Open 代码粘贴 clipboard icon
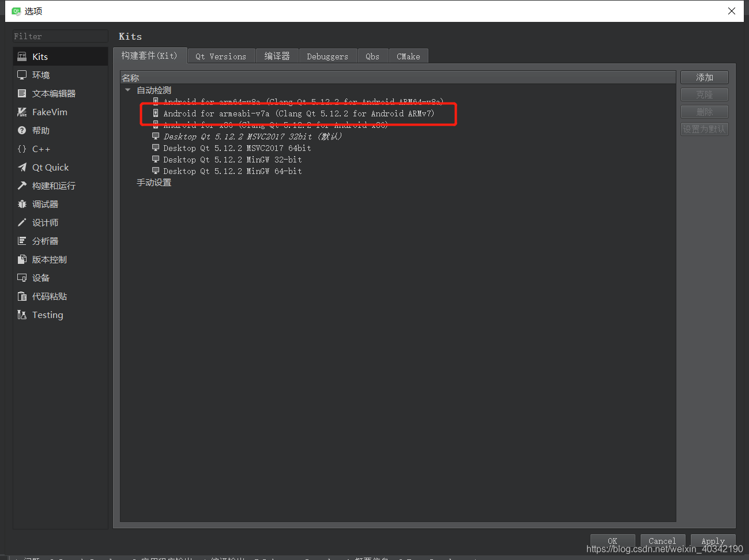 tap(22, 296)
